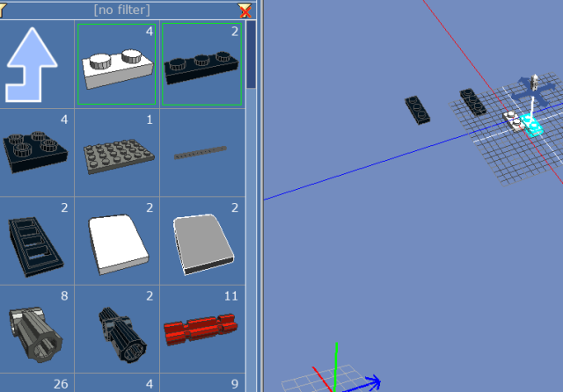
Task: Click the [no filter] filter field
Action: pyautogui.click(x=122, y=10)
